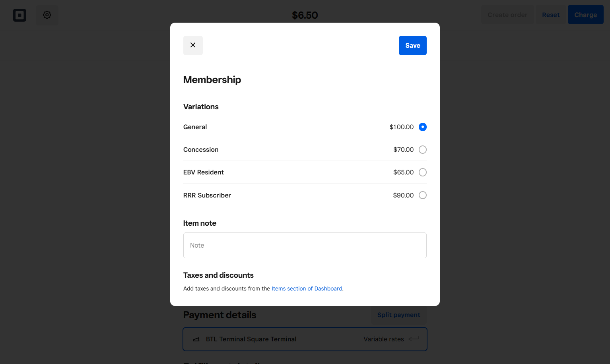Choose the EBV Resident radio option

pyautogui.click(x=423, y=172)
